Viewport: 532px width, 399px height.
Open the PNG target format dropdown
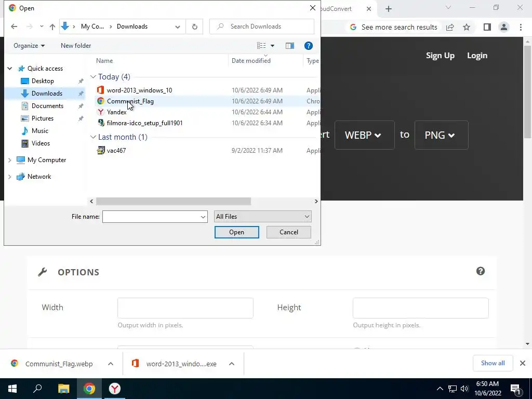click(x=442, y=135)
